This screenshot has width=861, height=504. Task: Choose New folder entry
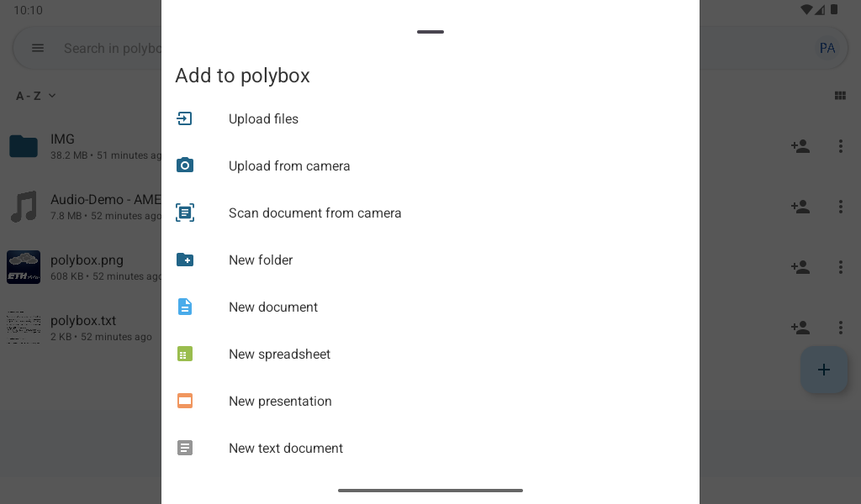click(430, 260)
